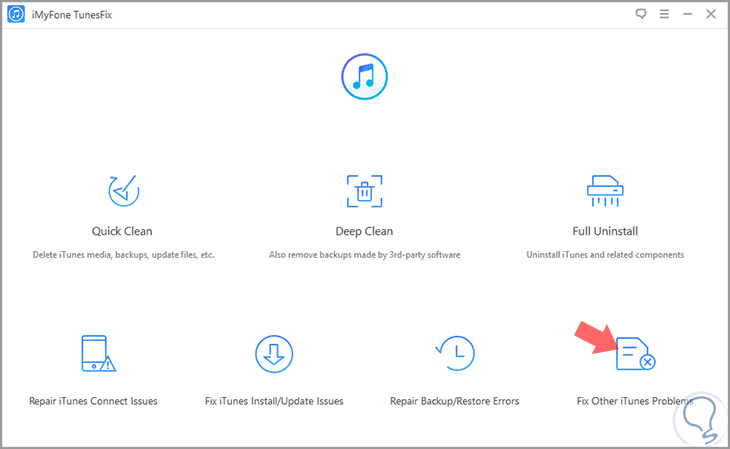Click "Delete iTunes media, backups, update files" description

123,255
